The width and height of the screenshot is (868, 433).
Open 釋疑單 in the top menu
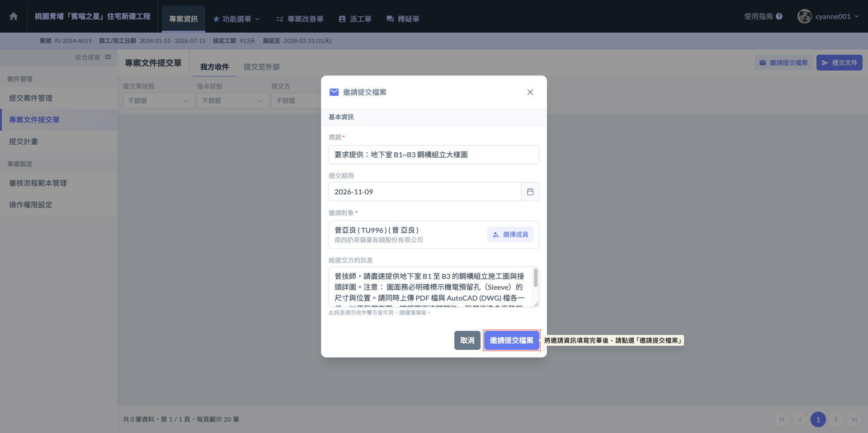pyautogui.click(x=403, y=19)
